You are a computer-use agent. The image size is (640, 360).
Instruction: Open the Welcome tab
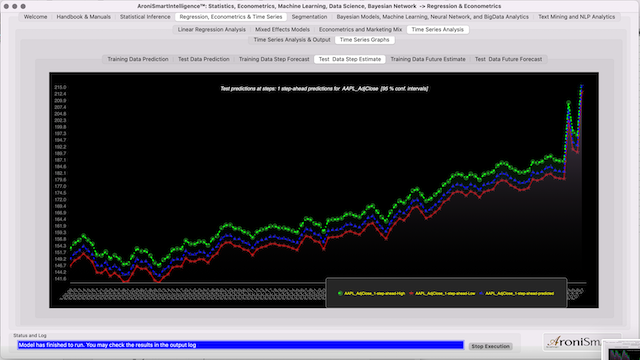tap(35, 17)
